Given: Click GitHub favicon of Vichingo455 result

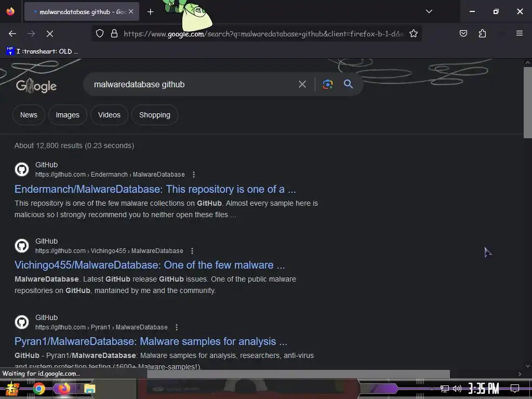Looking at the screenshot, I should pos(22,246).
